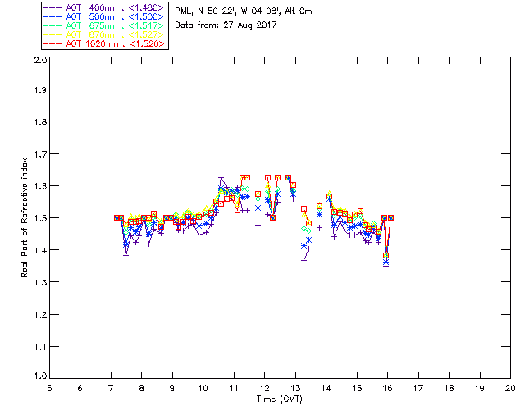This screenshot has height=420, width=525.
Task: Click the 'AOT 500nm : <1.500>' legend entry
Action: [x=104, y=16]
